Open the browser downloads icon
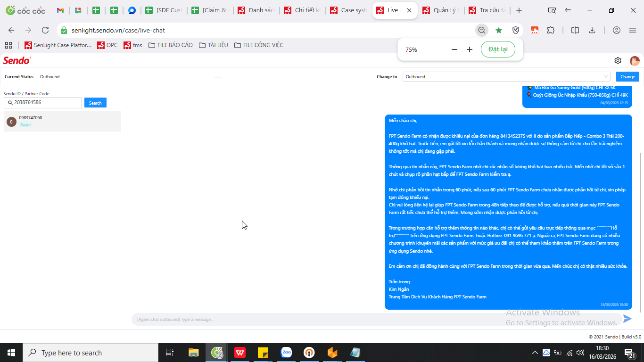The width and height of the screenshot is (644, 362). 592,30
